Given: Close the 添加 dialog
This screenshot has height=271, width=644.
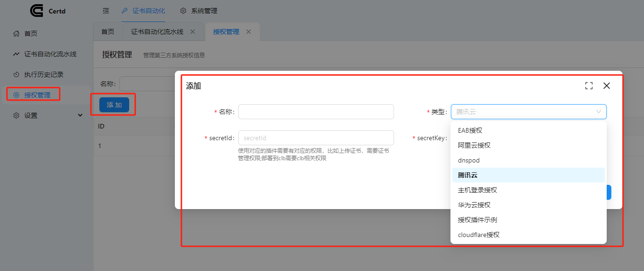Looking at the screenshot, I should pos(607,86).
